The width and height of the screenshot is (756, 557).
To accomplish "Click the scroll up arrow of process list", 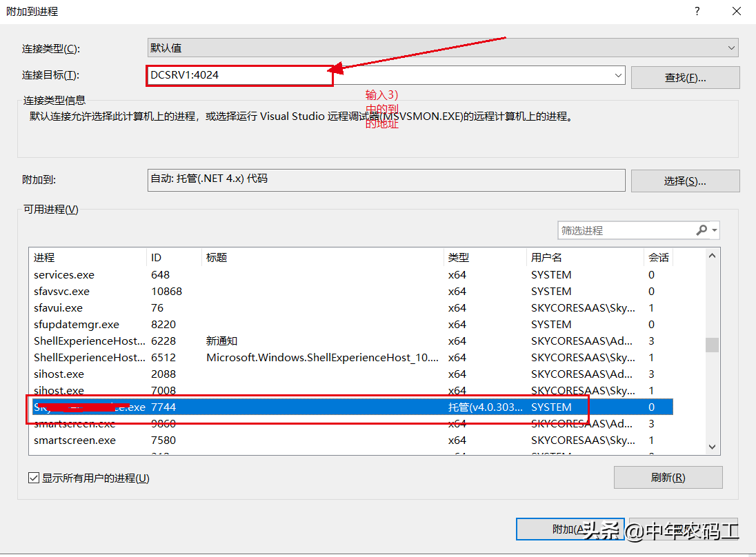I will coord(712,256).
